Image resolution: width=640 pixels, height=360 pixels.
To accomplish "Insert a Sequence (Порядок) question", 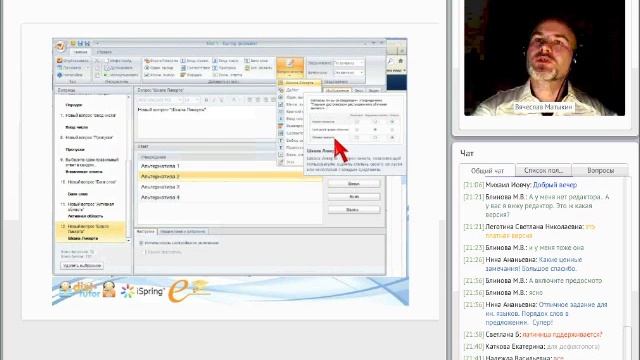I will [191, 75].
